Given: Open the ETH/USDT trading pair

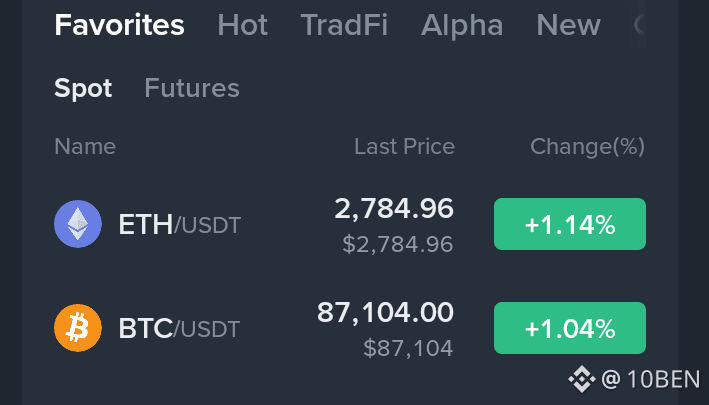Looking at the screenshot, I should click(180, 224).
